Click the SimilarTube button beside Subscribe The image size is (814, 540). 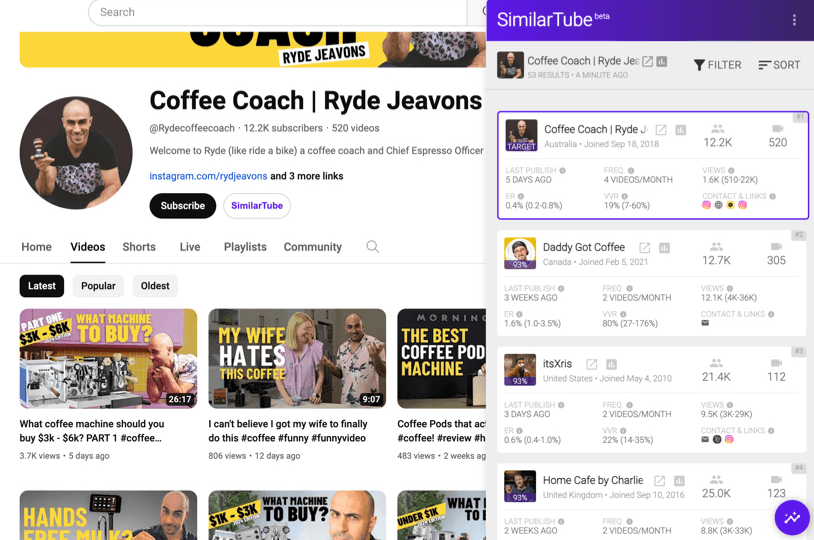tap(257, 206)
